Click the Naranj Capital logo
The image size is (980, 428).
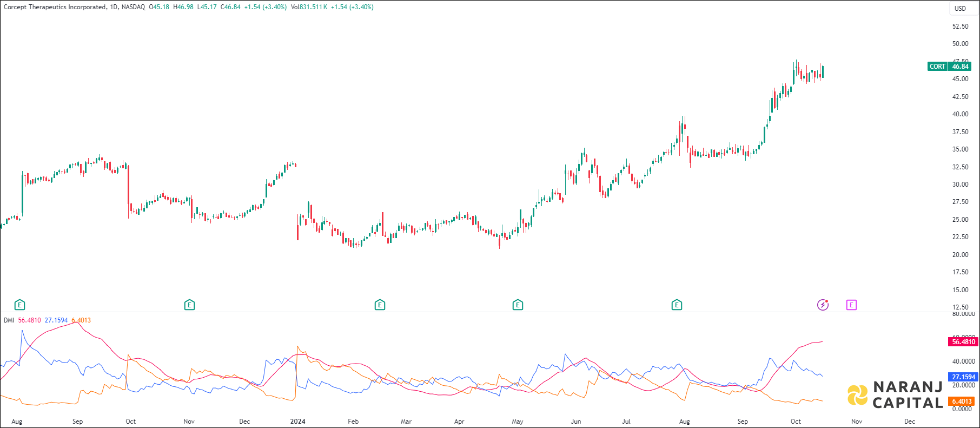click(x=895, y=395)
